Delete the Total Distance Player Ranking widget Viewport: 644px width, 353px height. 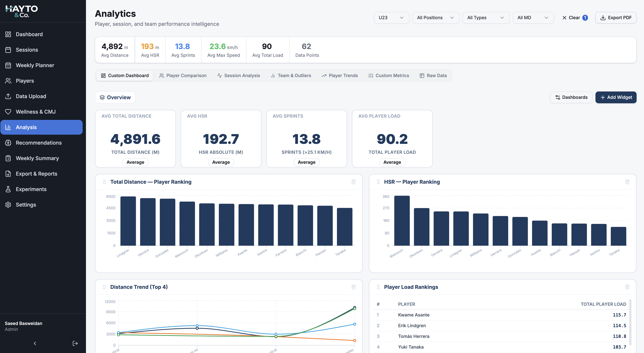tap(354, 182)
